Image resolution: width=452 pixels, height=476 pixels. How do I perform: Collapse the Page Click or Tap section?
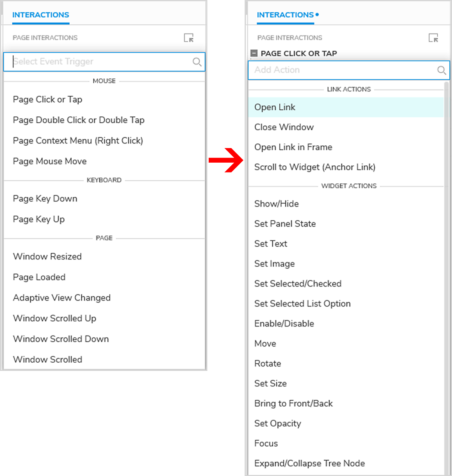(254, 53)
